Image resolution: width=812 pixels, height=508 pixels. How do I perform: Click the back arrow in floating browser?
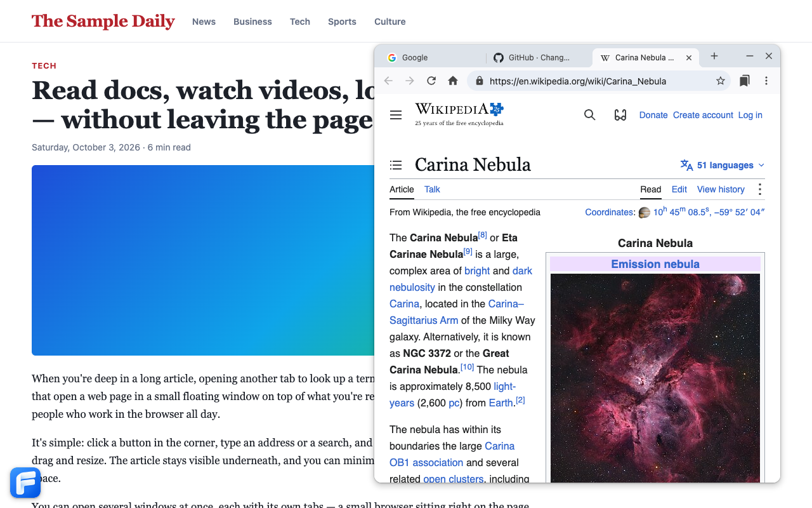[x=388, y=81]
